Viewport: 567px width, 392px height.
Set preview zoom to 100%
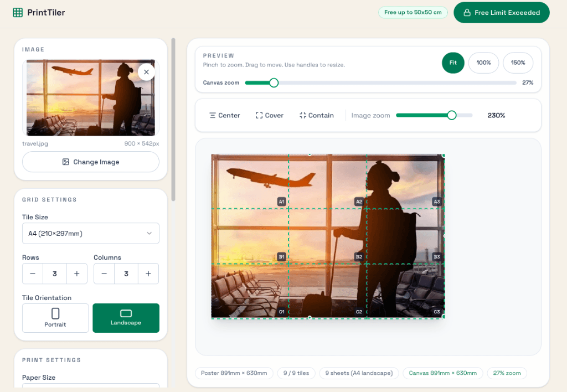(x=483, y=63)
